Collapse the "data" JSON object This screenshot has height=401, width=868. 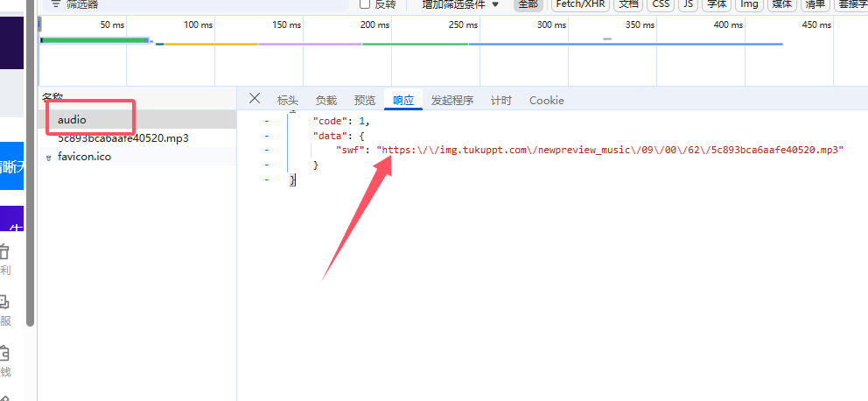click(x=267, y=136)
